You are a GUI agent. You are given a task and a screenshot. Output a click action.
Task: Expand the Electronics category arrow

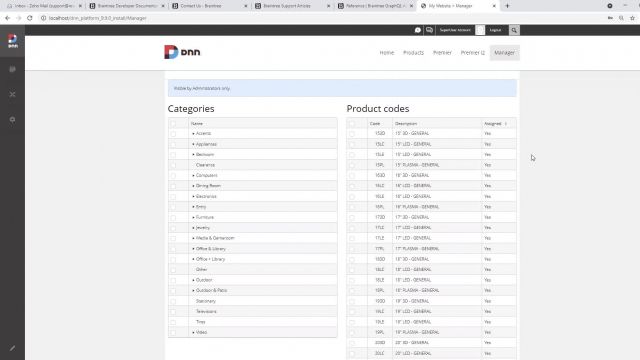pyautogui.click(x=193, y=196)
